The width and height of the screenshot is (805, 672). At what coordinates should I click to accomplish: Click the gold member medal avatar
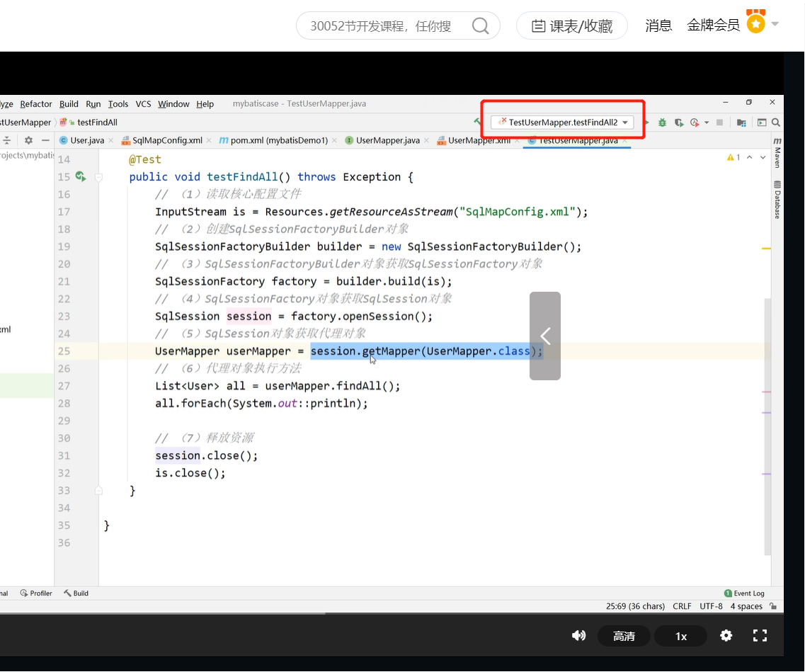(755, 21)
